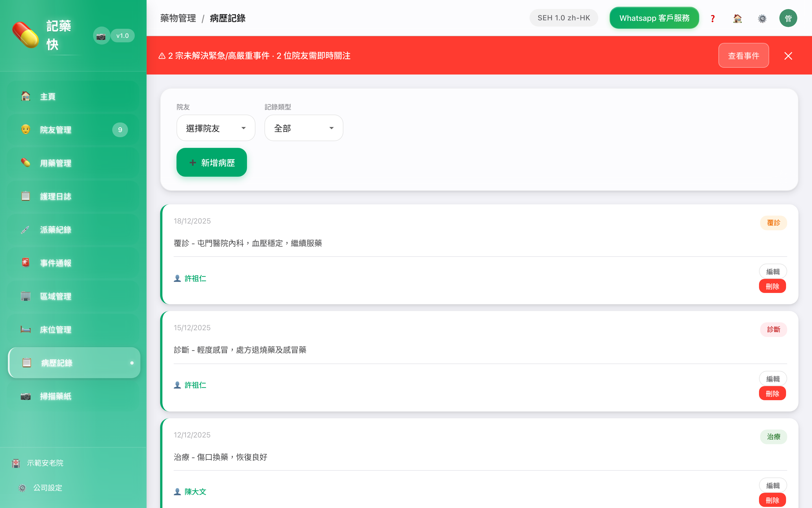This screenshot has width=812, height=508.
Task: Click the building icon for 區域管理
Action: 25,296
